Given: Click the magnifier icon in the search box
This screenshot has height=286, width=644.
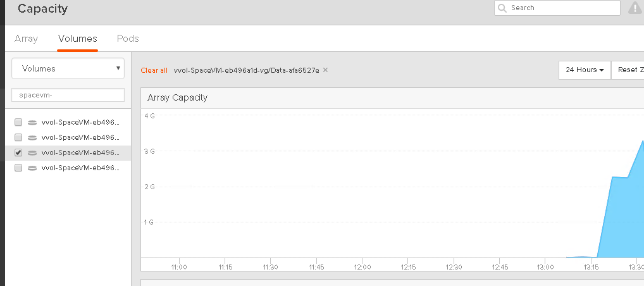Looking at the screenshot, I should (x=502, y=8).
